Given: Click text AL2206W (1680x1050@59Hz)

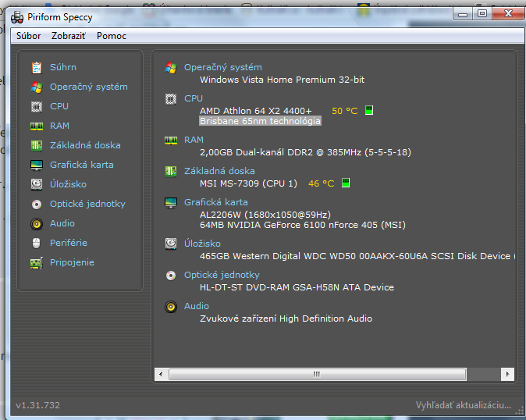Looking at the screenshot, I should [x=265, y=215].
